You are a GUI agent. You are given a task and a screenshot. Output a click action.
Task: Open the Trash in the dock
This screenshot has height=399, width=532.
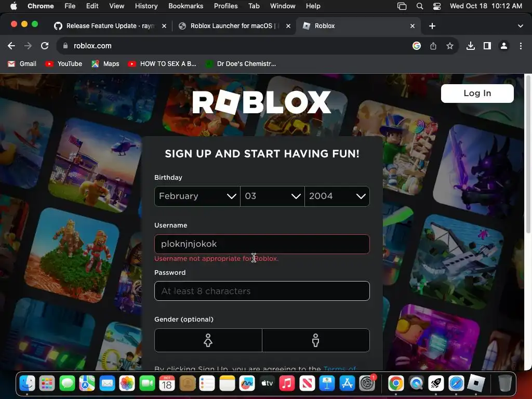point(505,384)
